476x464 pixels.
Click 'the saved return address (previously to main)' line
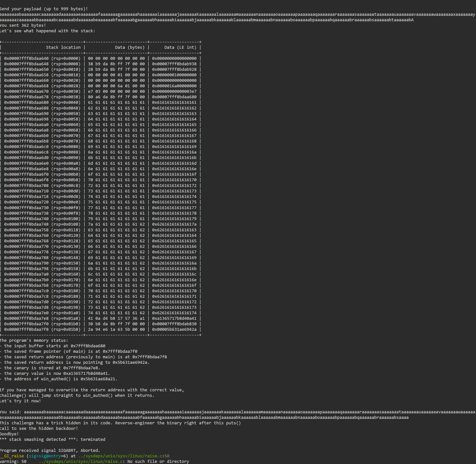83,357
